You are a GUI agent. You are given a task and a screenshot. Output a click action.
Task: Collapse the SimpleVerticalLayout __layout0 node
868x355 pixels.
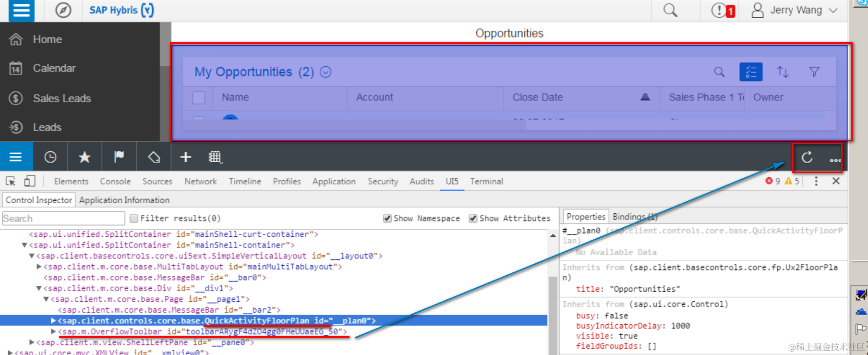pyautogui.click(x=32, y=256)
